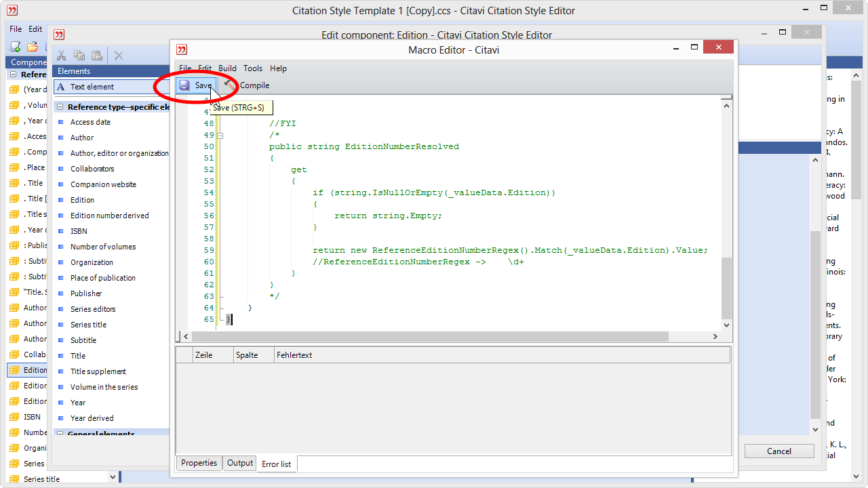
Task: Select the Organization element
Action: [x=92, y=262]
